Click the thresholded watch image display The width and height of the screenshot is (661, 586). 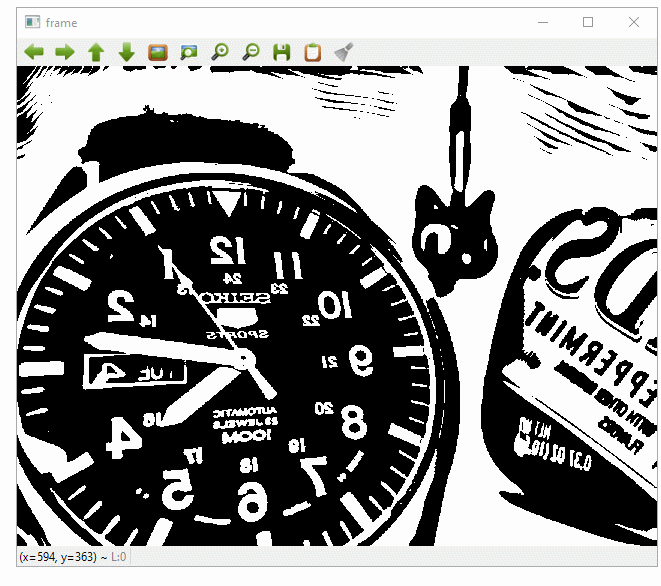(337, 306)
